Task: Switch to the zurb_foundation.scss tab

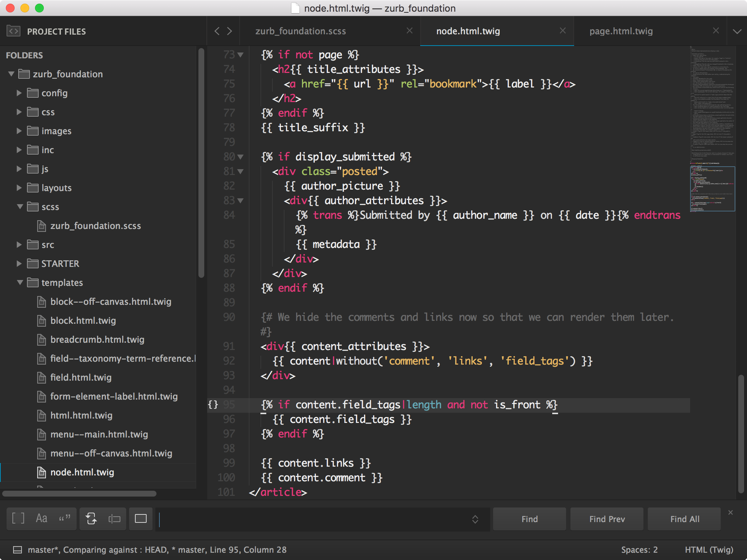Action: [x=300, y=31]
